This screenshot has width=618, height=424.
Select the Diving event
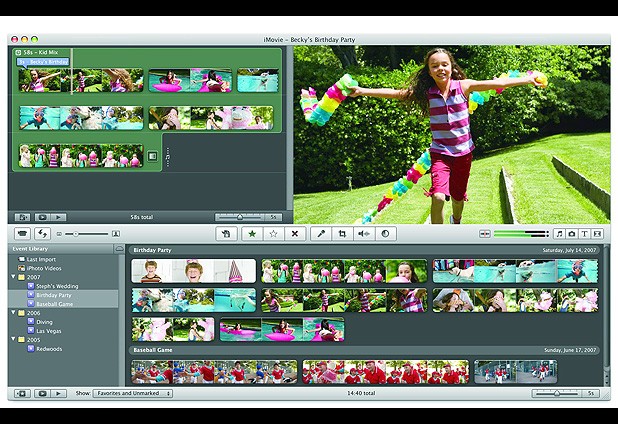coord(44,322)
